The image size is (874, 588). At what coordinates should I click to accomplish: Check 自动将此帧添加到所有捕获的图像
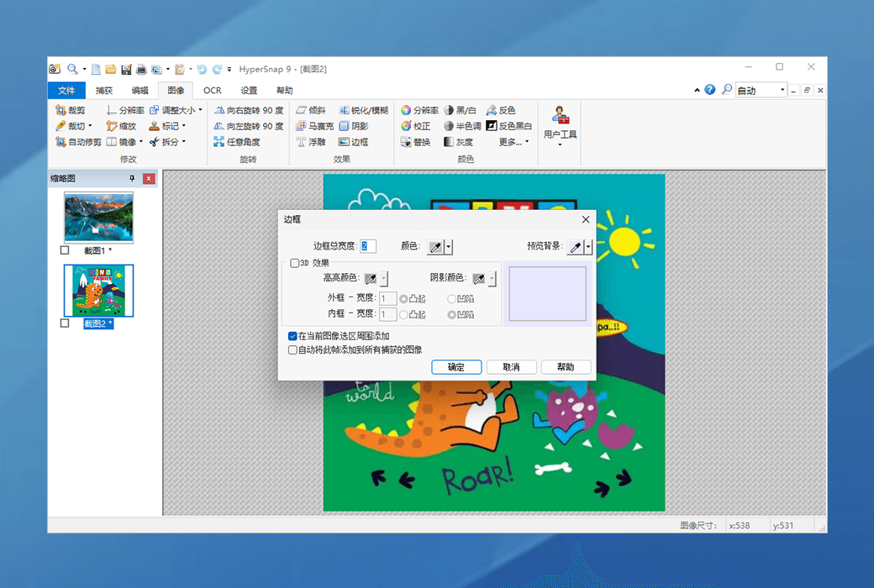tap(292, 349)
